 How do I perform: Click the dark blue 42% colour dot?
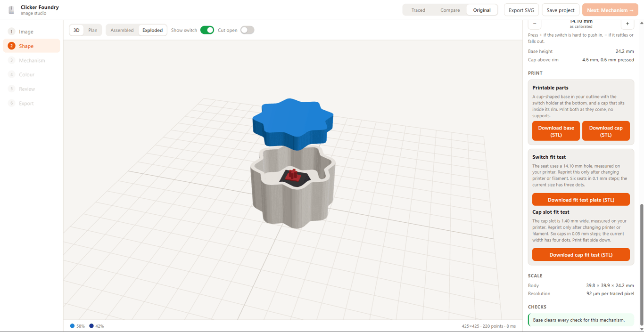coord(91,326)
